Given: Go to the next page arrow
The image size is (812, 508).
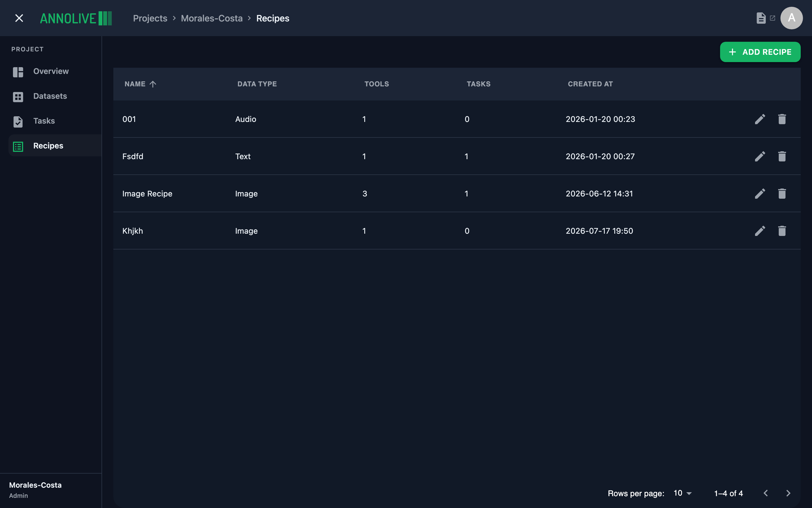Looking at the screenshot, I should [x=788, y=493].
